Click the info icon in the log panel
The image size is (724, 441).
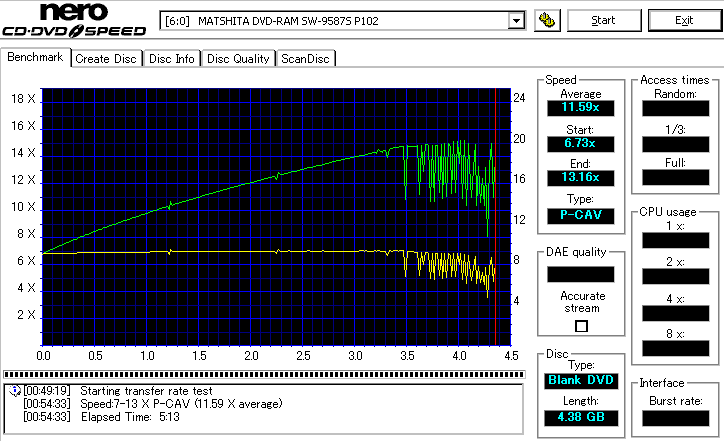click(13, 390)
